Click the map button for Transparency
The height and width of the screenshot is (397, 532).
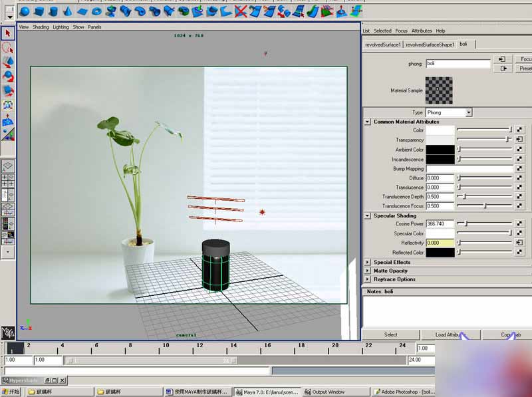coord(519,139)
